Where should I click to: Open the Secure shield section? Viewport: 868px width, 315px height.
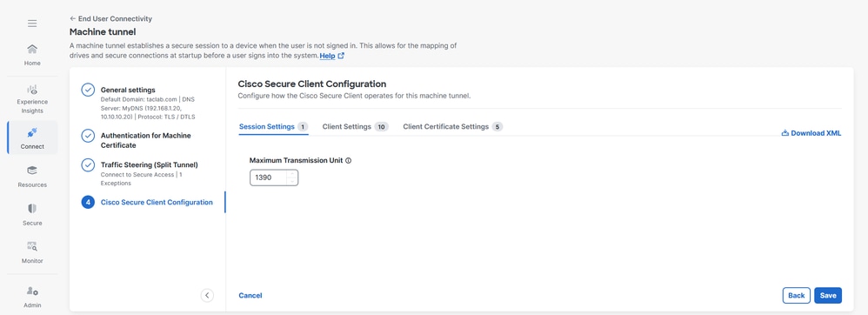click(x=32, y=215)
